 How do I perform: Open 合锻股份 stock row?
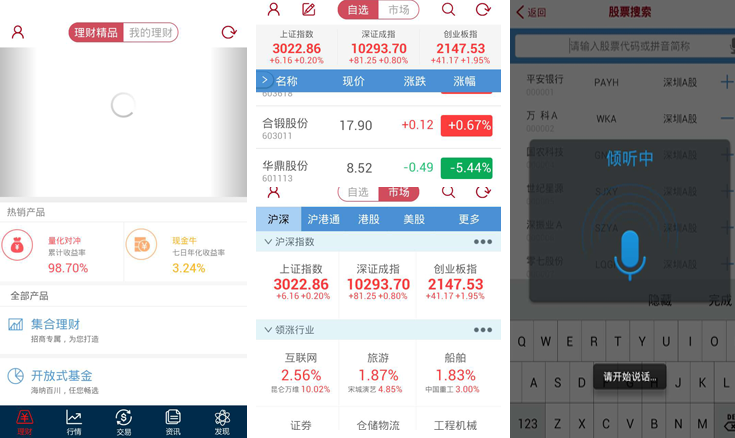click(378, 128)
